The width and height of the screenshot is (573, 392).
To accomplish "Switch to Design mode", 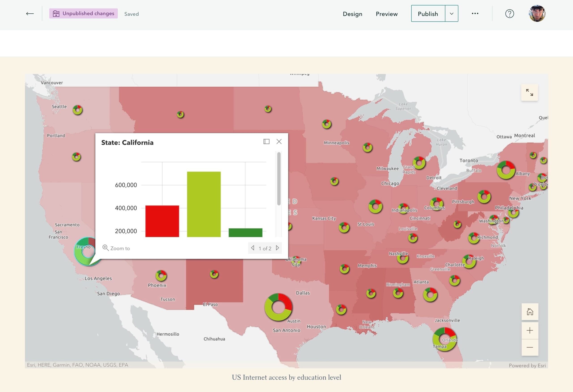I will pos(352,14).
